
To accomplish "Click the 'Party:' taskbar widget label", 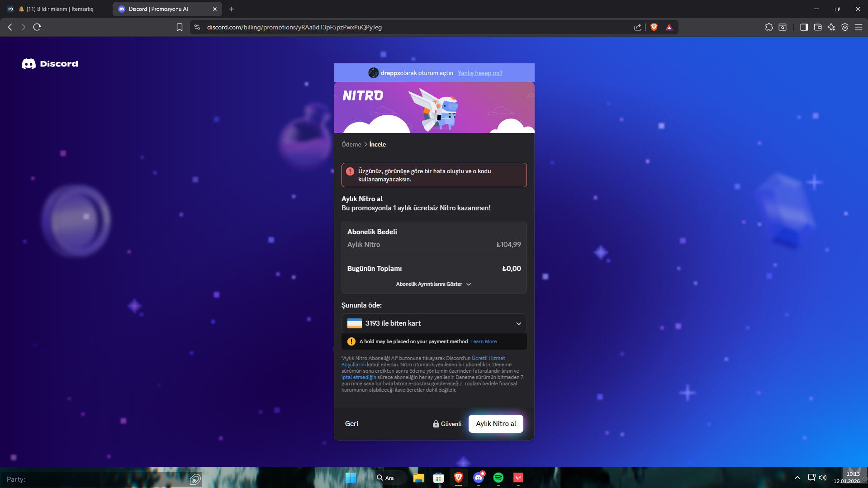I will point(16,479).
